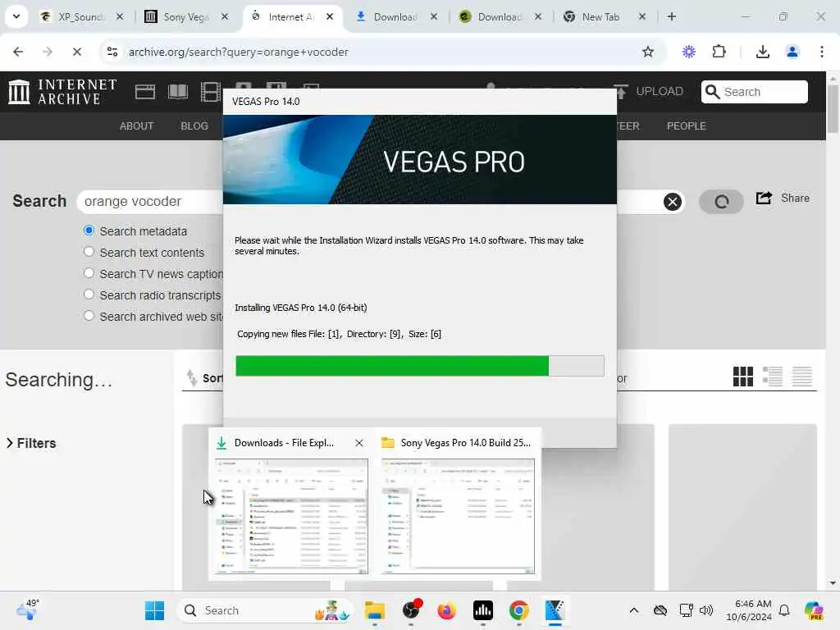The image size is (840, 630).
Task: Click the Internet Archive logo
Action: 62,92
